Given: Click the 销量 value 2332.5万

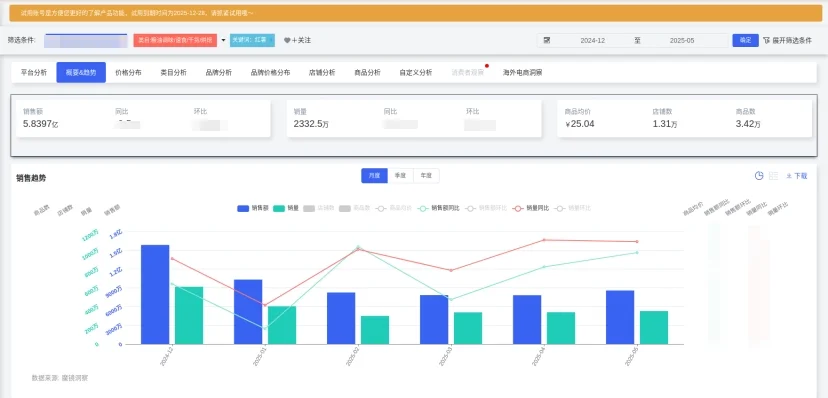Looking at the screenshot, I should 311,124.
